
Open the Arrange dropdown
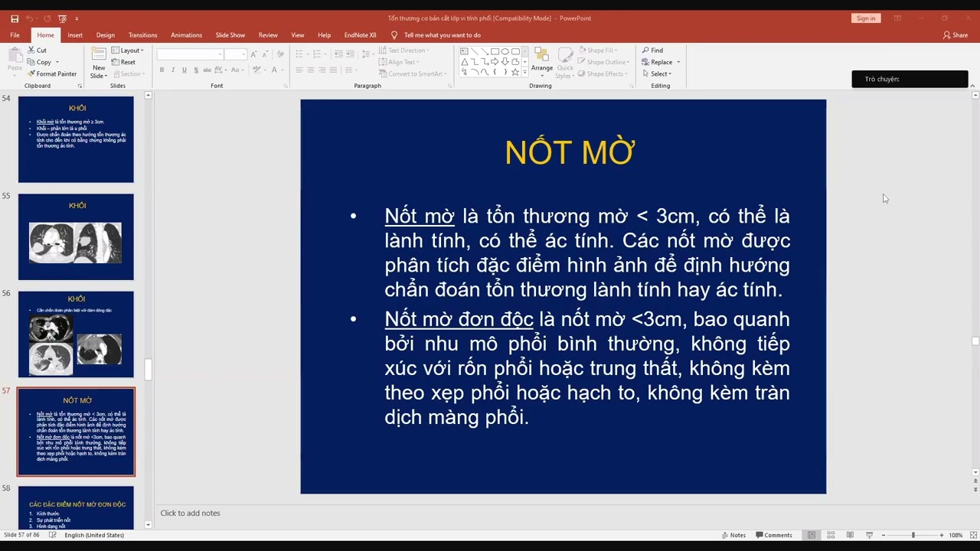(x=542, y=63)
